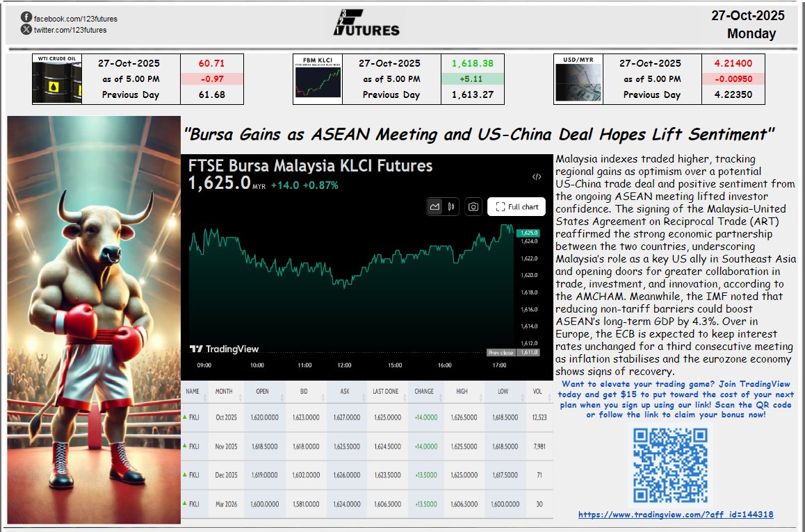This screenshot has width=805, height=532.
Task: Click the TradingView QR code
Action: tap(671, 465)
